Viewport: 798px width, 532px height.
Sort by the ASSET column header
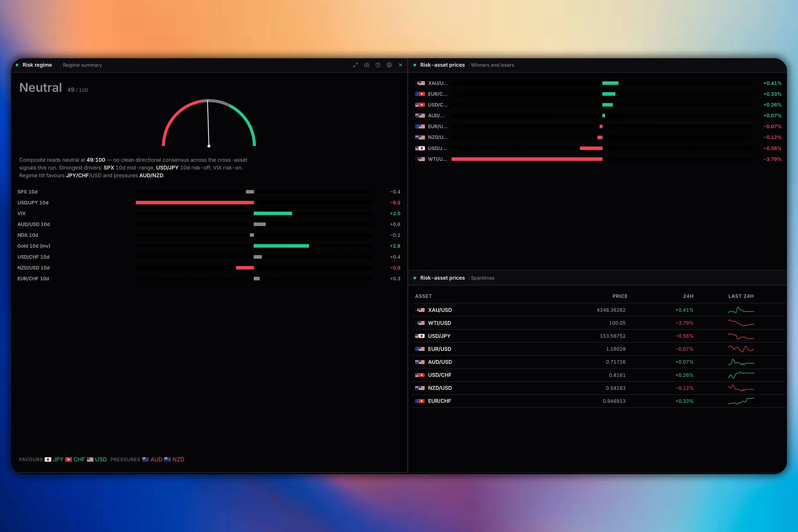[x=423, y=296]
